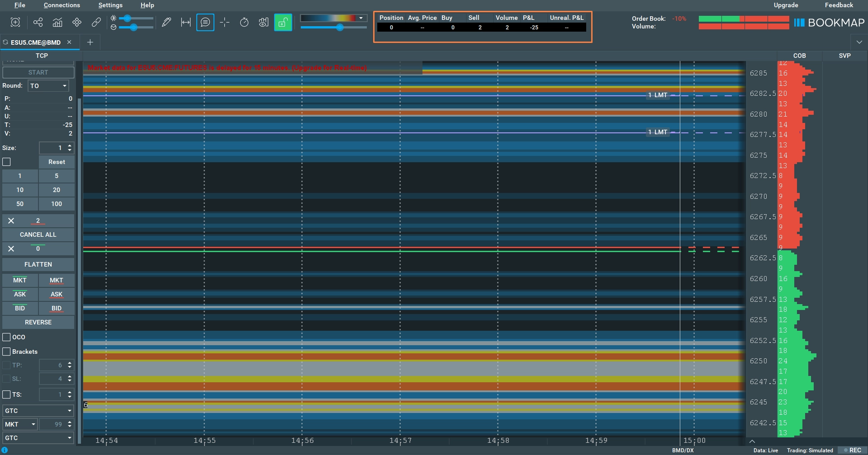The height and width of the screenshot is (455, 868).
Task: Open the Round dropdown showing TO
Action: [x=48, y=86]
